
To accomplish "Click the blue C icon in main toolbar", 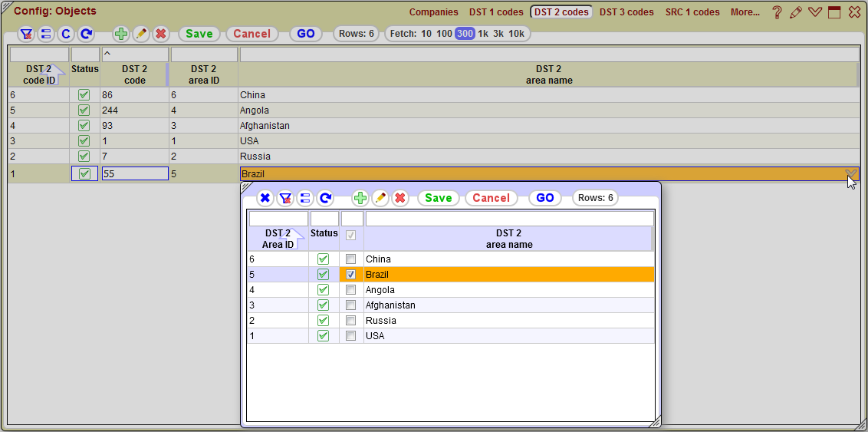I will pyautogui.click(x=65, y=34).
